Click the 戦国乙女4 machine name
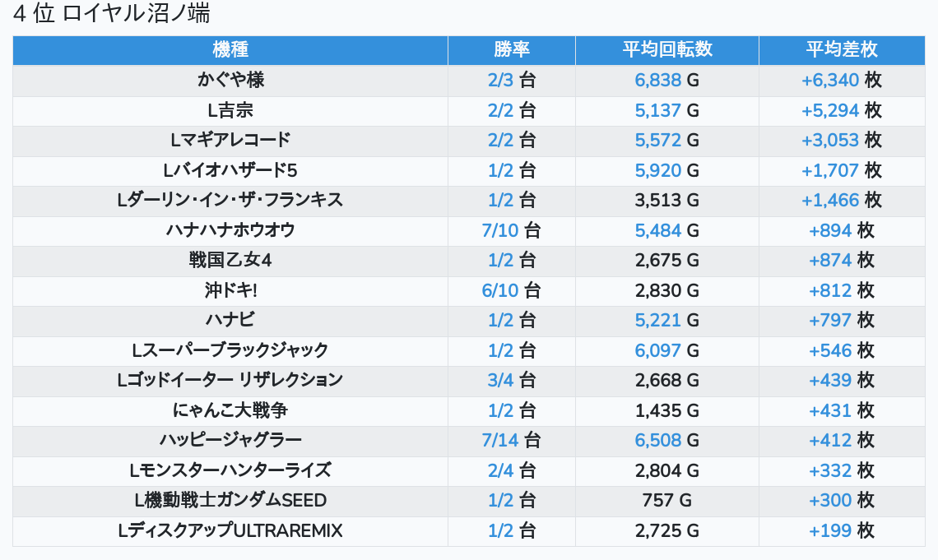 [230, 260]
